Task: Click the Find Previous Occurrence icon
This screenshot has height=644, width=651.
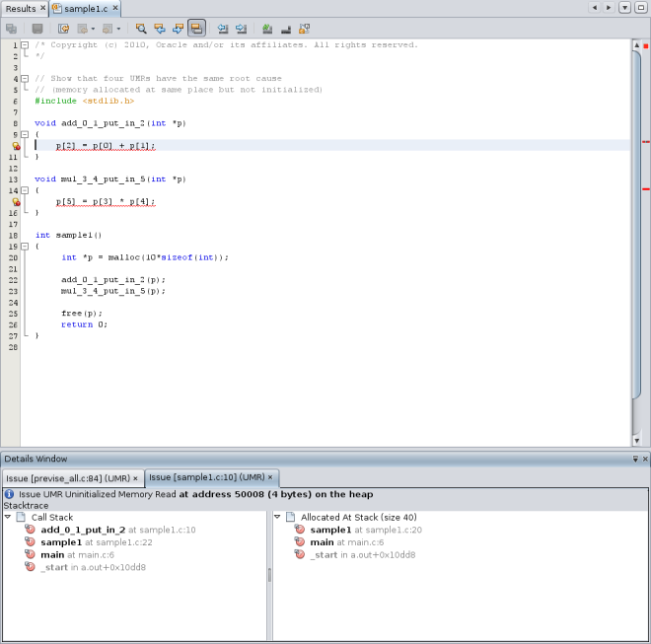Action: coord(160,29)
